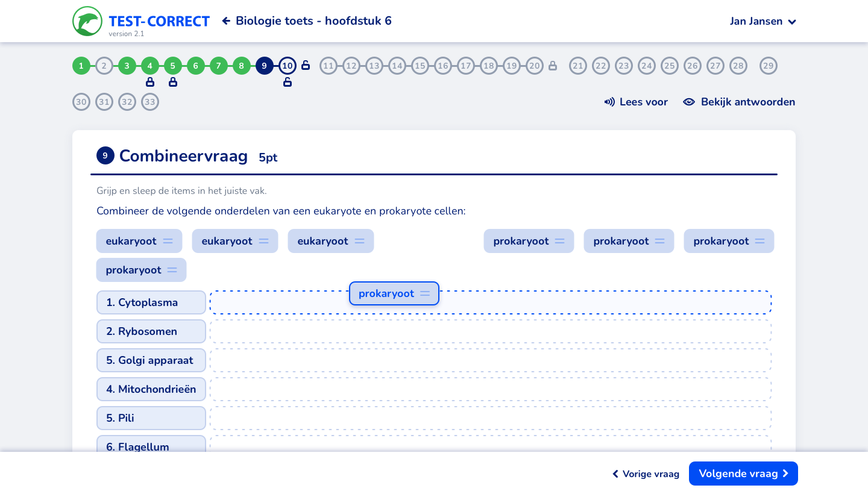
Task: Click the open lock right of question 10
Action: click(306, 65)
